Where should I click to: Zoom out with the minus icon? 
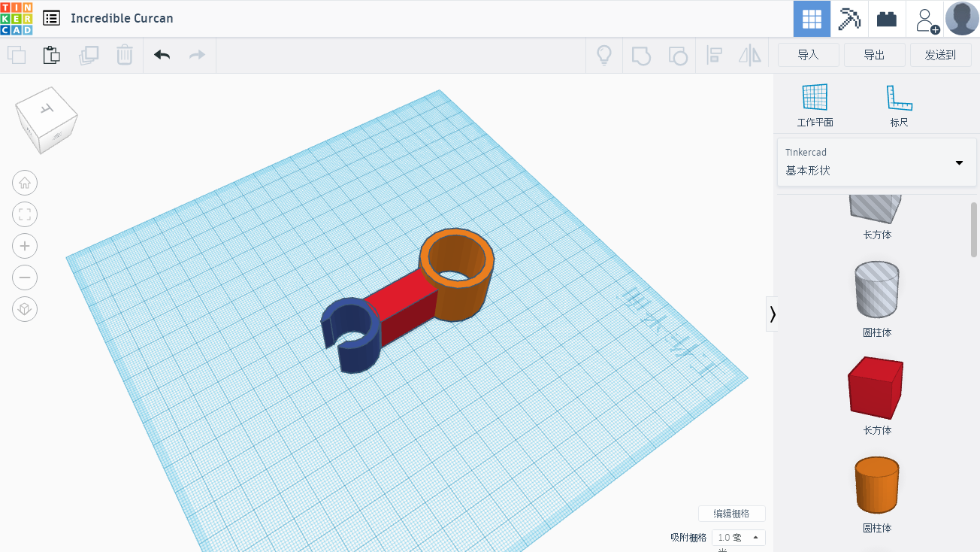click(x=25, y=278)
